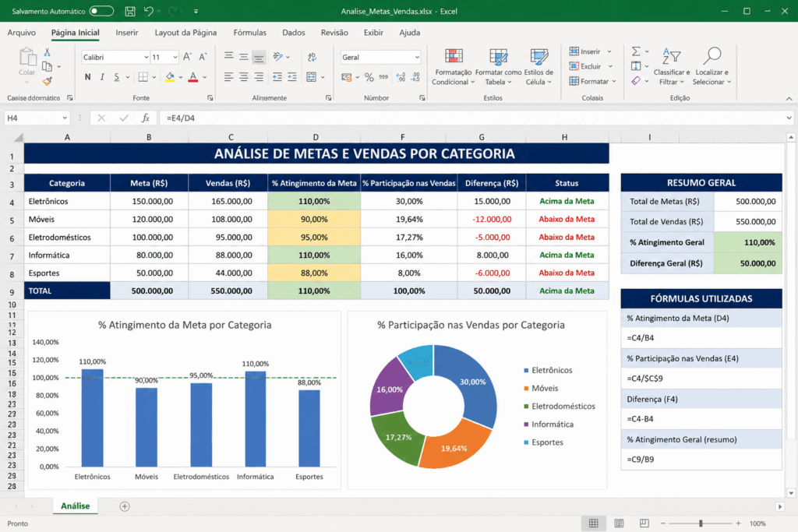Image resolution: width=798 pixels, height=532 pixels.
Task: Open Formatar como Tabela gallery
Action: click(498, 67)
